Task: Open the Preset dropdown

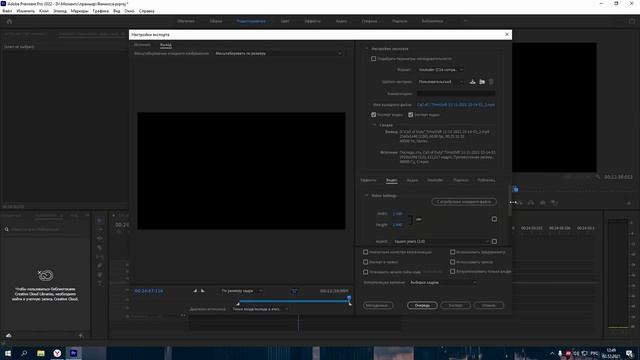Action: tap(440, 82)
